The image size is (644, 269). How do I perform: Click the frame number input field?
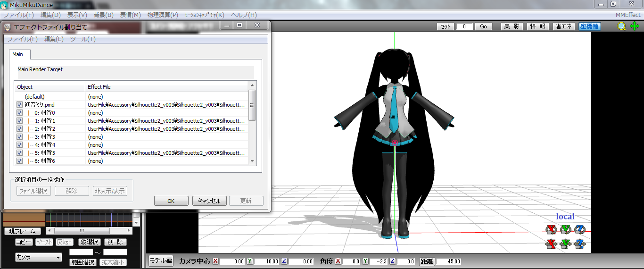coord(464,26)
